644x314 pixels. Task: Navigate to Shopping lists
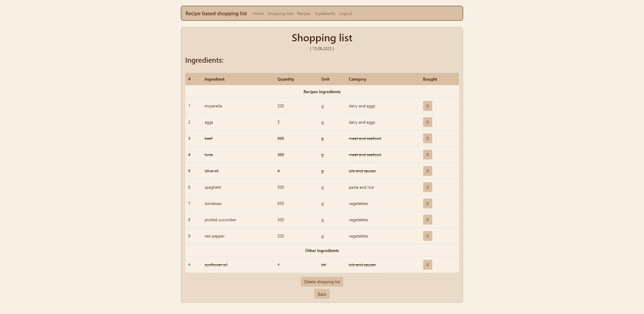pos(280,14)
